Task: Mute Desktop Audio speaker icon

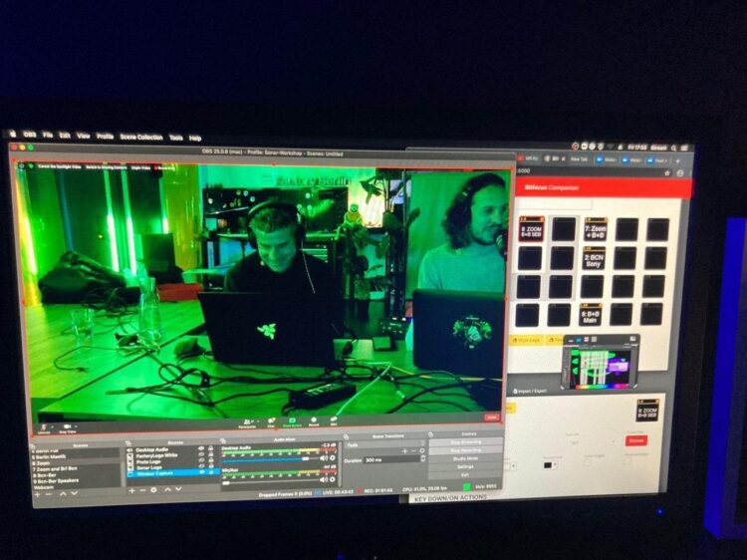Action: click(x=324, y=458)
